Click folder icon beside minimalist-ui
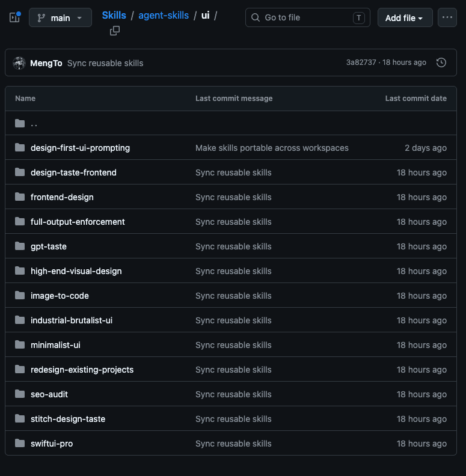This screenshot has height=476, width=466. point(20,344)
